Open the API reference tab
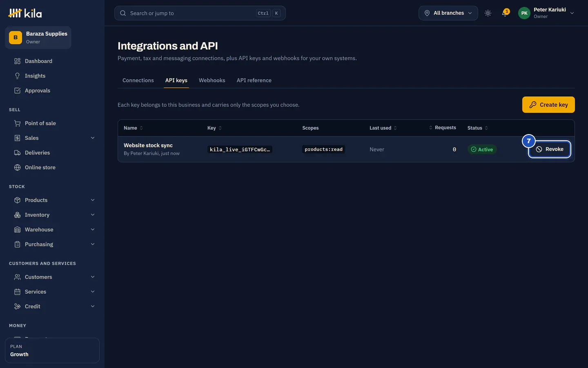The width and height of the screenshot is (588, 368). [254, 80]
